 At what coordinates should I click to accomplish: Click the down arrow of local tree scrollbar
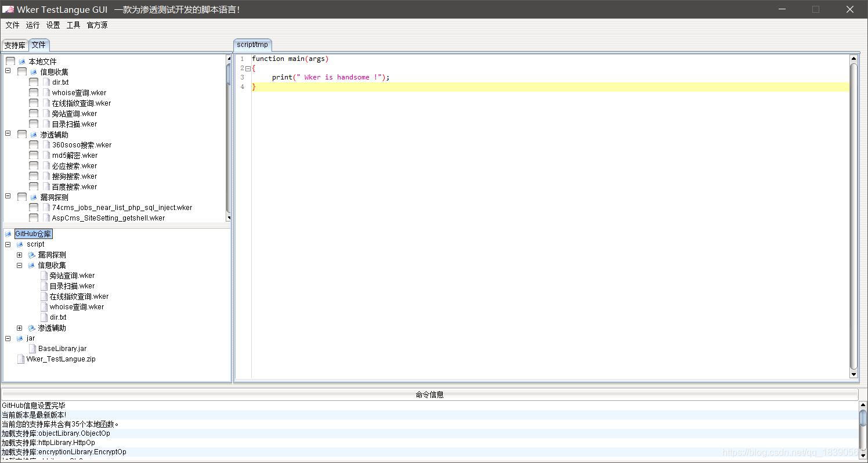click(229, 218)
